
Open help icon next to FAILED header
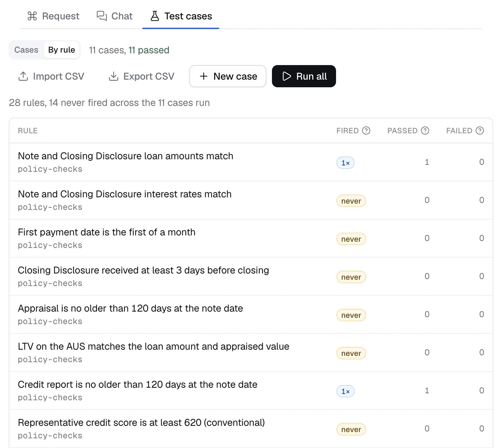pyautogui.click(x=480, y=131)
